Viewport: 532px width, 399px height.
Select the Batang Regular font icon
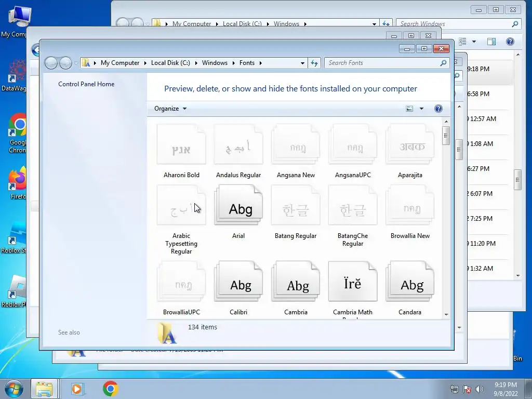296,205
